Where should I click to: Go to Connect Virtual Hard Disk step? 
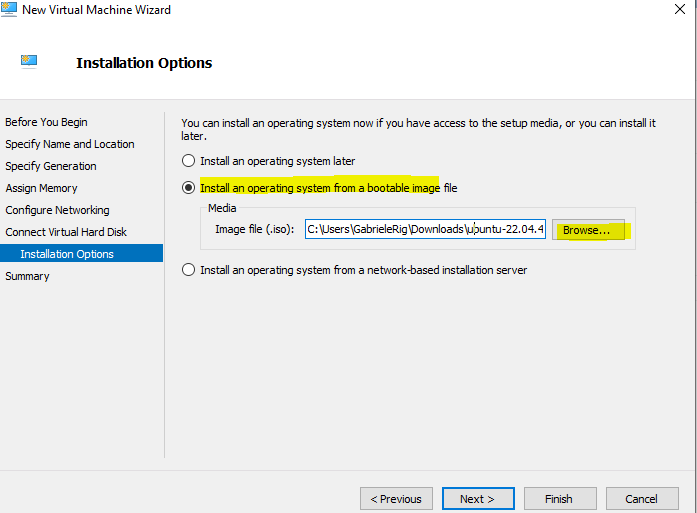66,232
